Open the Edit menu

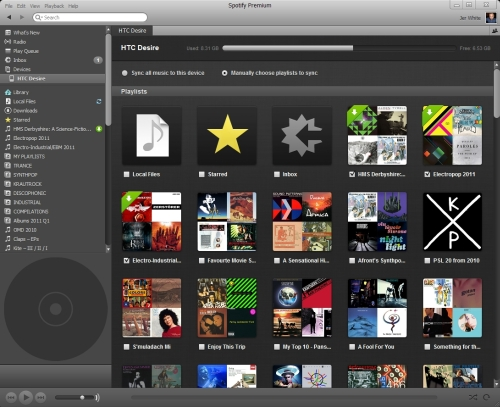tap(21, 6)
